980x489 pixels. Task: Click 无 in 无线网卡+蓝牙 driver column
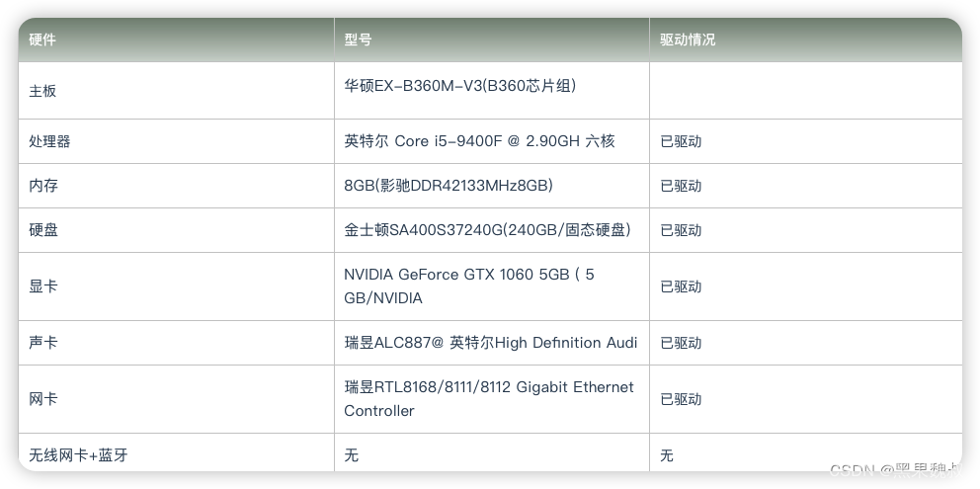tap(667, 455)
